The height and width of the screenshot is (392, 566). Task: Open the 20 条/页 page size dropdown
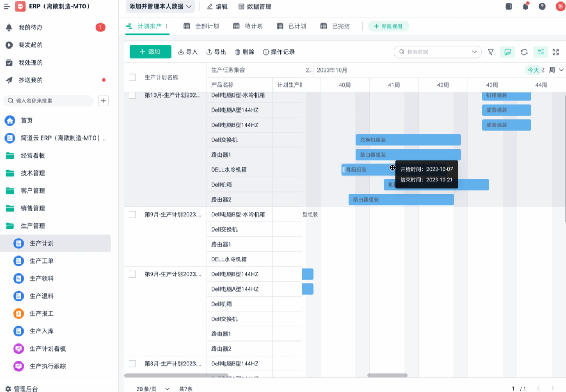153,389
